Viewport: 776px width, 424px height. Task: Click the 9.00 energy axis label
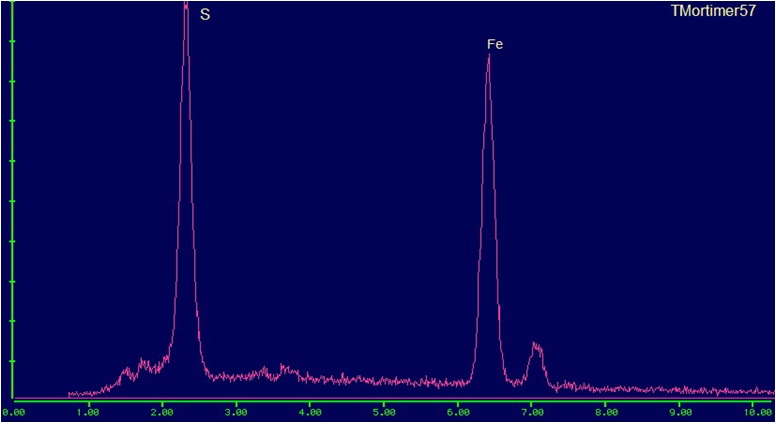tap(680, 412)
